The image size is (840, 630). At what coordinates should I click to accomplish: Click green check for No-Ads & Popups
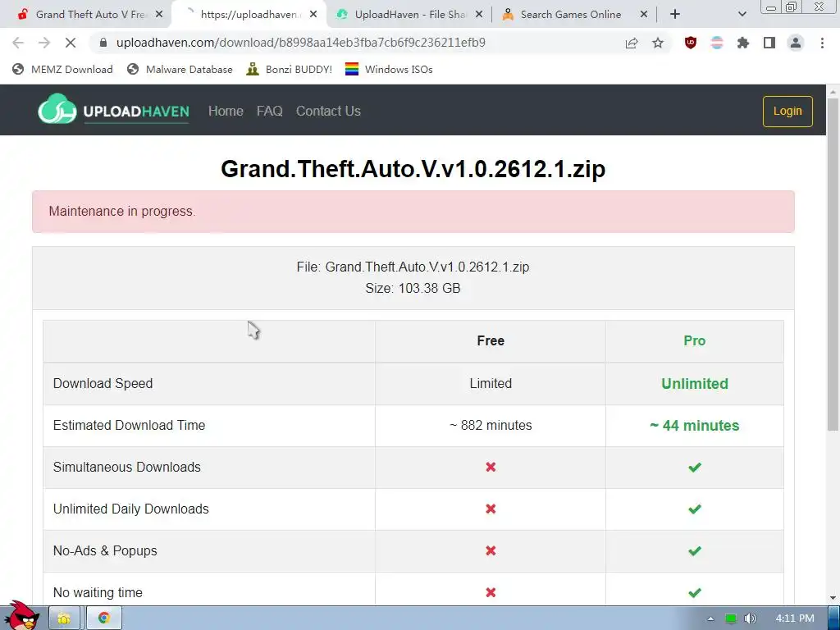pos(695,550)
